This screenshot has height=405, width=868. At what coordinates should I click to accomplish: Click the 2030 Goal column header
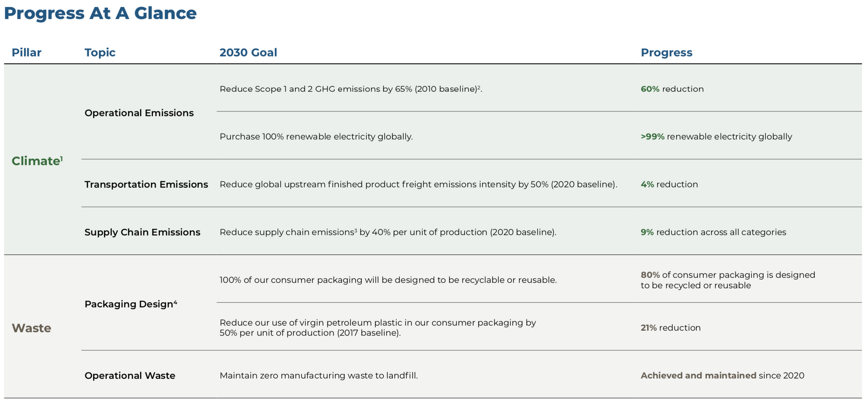point(248,52)
